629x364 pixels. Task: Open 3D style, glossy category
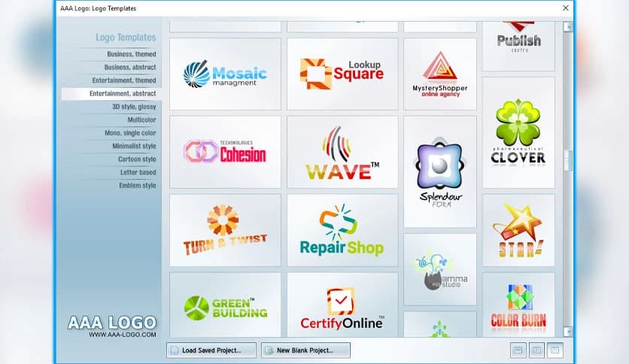coord(134,107)
